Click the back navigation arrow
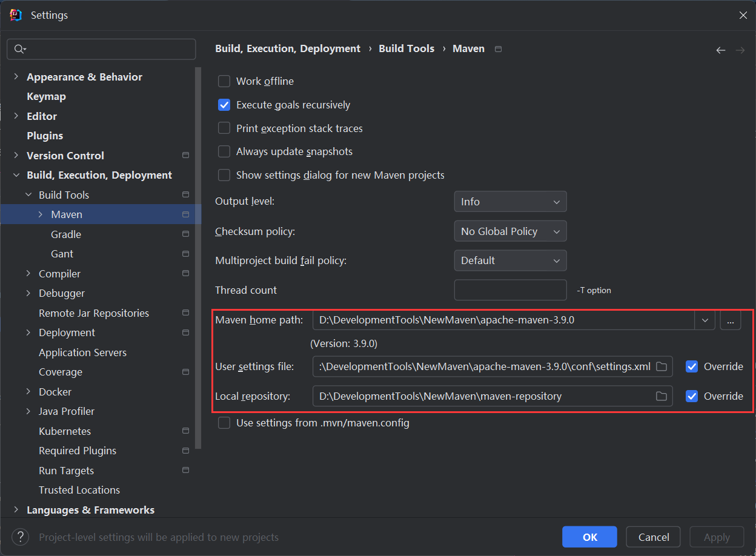This screenshot has height=556, width=756. [x=720, y=50]
